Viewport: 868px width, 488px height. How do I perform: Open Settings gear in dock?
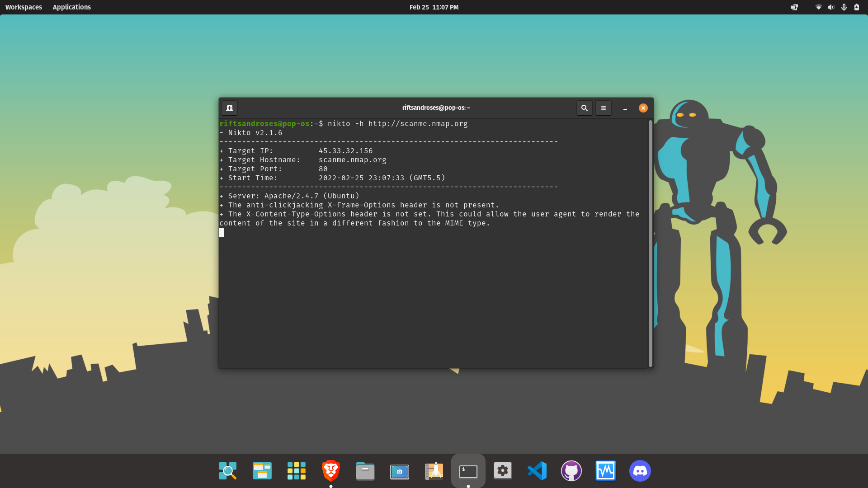[503, 471]
